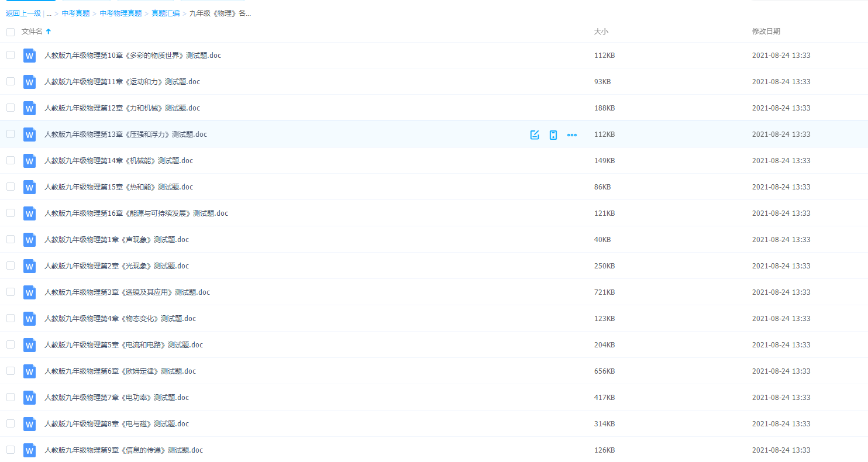This screenshot has height=462, width=868.
Task: Click the phone icon on the 第13章 row
Action: 553,135
